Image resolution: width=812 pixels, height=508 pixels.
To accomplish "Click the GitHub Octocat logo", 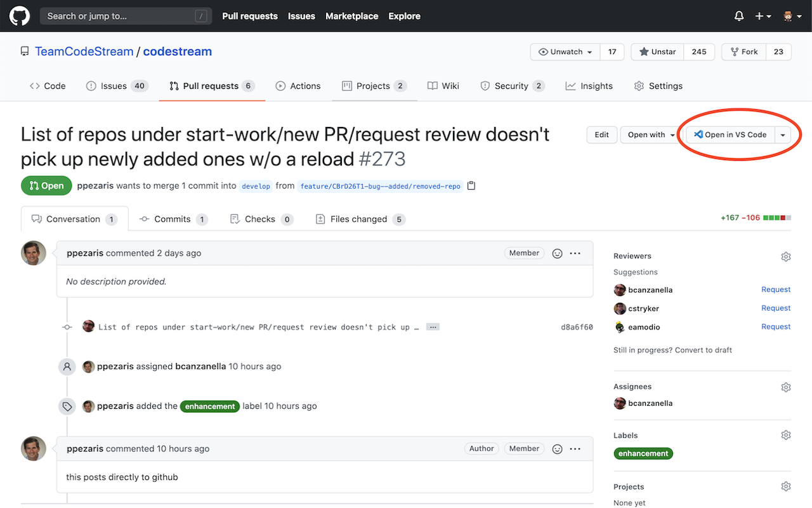I will 20,16.
